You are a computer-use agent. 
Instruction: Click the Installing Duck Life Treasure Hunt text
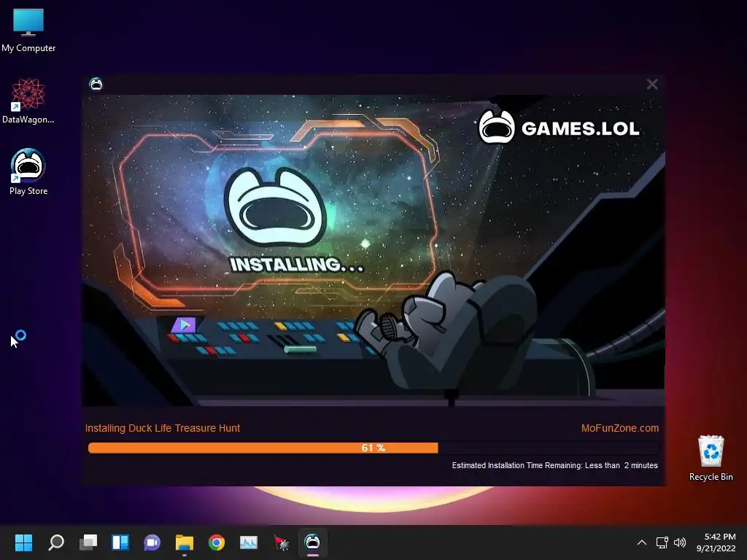click(163, 428)
